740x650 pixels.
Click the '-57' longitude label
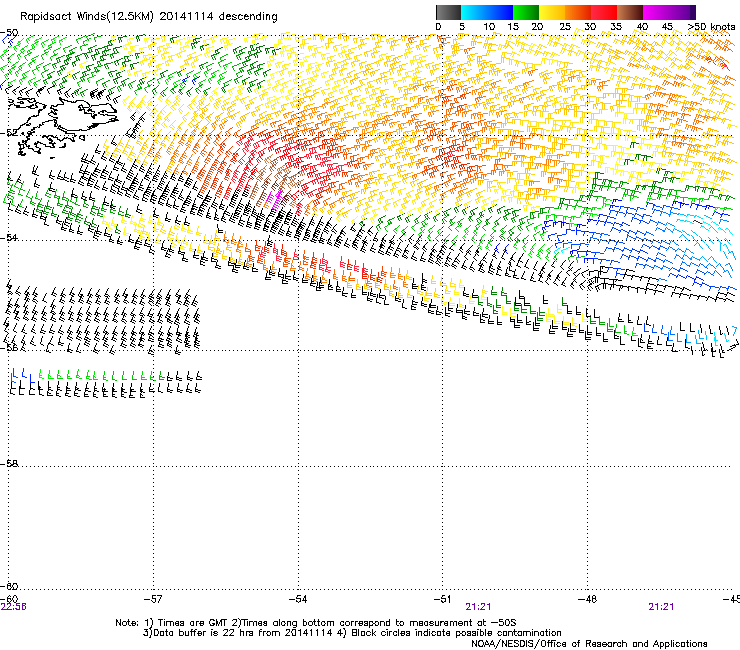coord(153,599)
